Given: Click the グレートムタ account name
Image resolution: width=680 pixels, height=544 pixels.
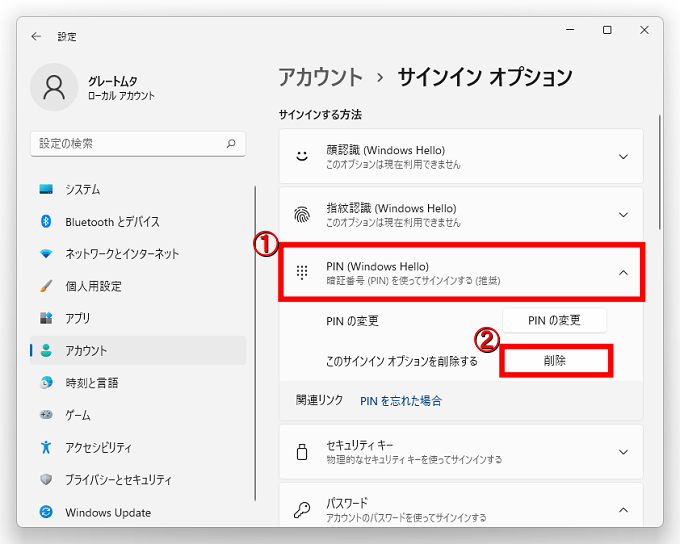Looking at the screenshot, I should tap(113, 81).
